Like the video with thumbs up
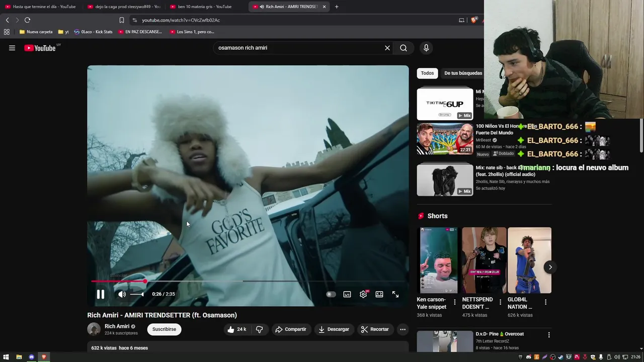The height and width of the screenshot is (362, 644). pos(236,329)
